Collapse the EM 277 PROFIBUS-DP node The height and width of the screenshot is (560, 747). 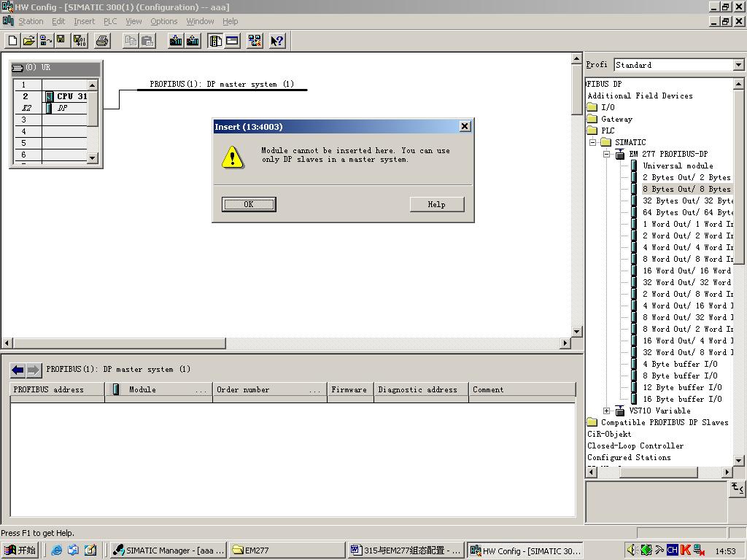click(x=606, y=154)
